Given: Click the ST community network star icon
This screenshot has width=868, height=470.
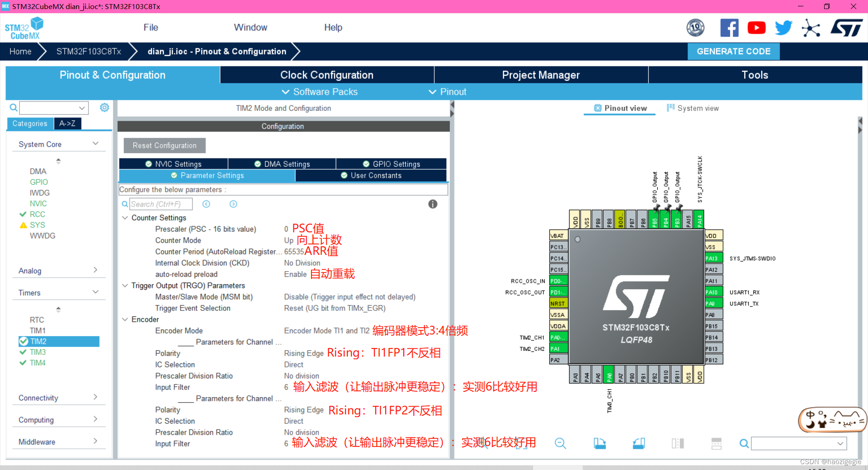Looking at the screenshot, I should point(811,28).
